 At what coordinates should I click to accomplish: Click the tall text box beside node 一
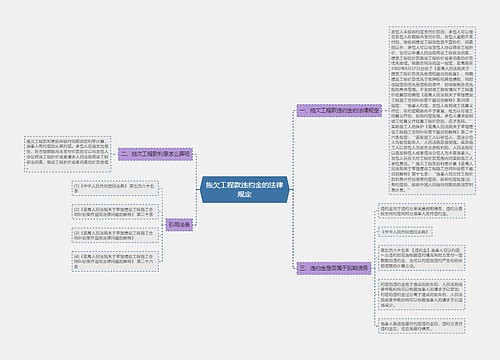(432, 110)
